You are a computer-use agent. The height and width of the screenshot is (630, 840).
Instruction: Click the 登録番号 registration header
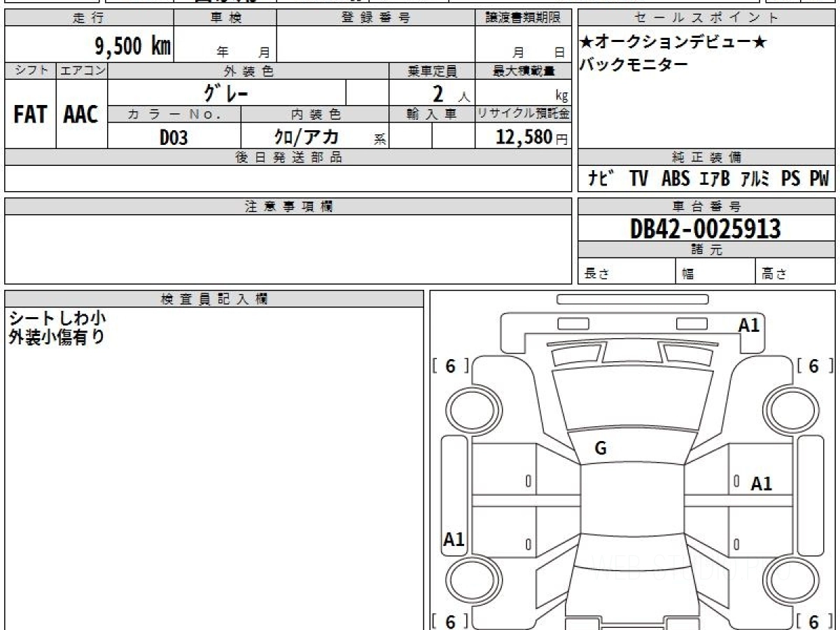pyautogui.click(x=376, y=18)
